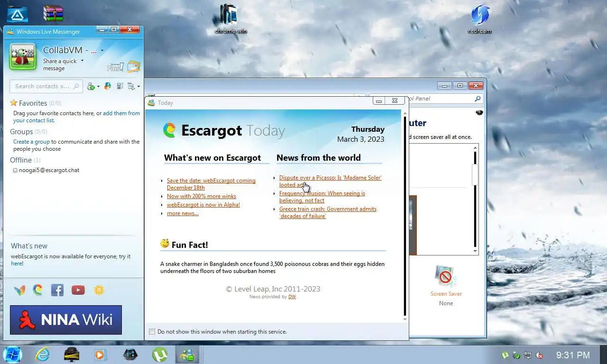Screen dimensions: 607x364
Task: Click the Favorites star icon
Action: pyautogui.click(x=14, y=103)
